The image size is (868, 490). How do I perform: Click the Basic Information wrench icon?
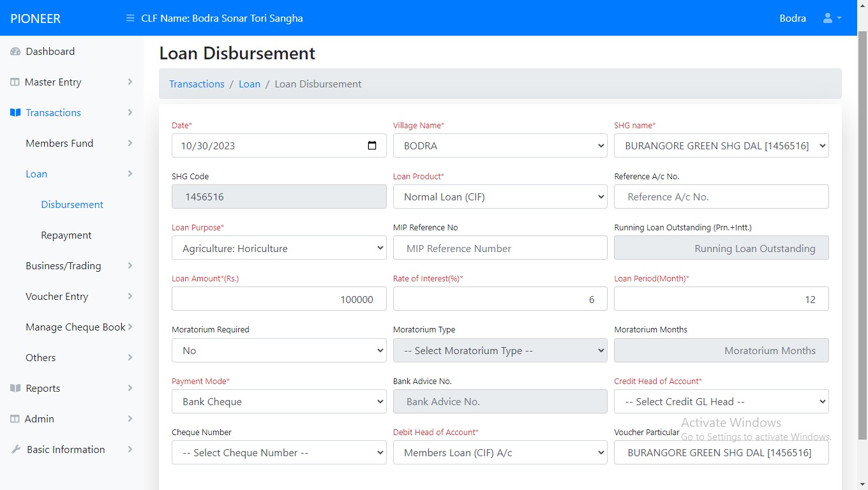pos(15,450)
